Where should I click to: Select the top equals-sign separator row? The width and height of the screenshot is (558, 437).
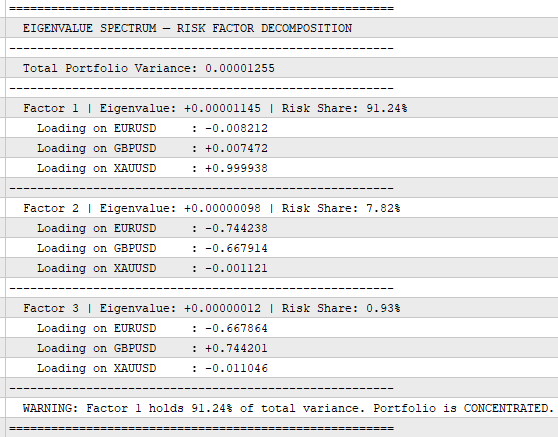[x=282, y=8]
